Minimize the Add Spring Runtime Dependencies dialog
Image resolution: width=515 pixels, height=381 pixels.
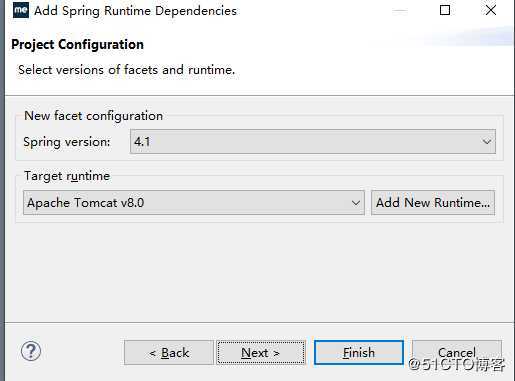tap(400, 11)
